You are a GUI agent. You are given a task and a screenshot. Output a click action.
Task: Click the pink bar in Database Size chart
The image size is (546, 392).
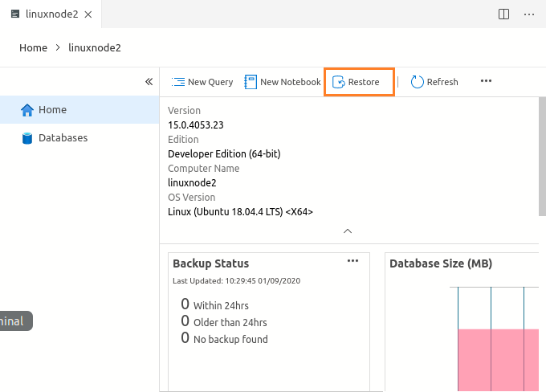coord(498,357)
